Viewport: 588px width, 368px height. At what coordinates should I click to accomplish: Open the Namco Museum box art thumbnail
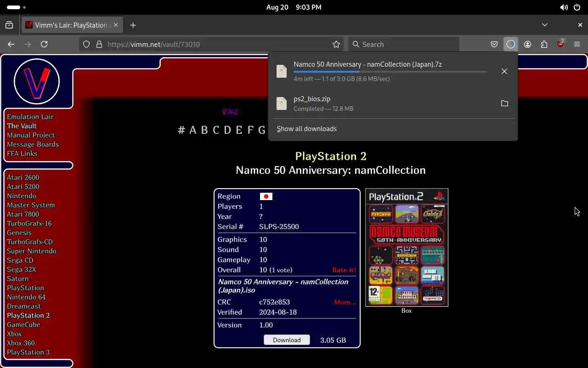407,247
